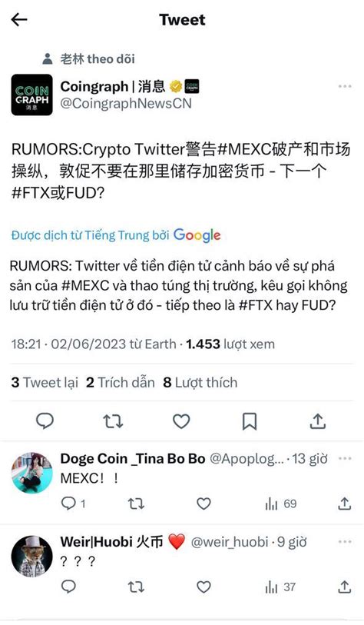This screenshot has width=364, height=625.
Task: Retweet Weir|Huobi's reply
Action: (x=136, y=587)
